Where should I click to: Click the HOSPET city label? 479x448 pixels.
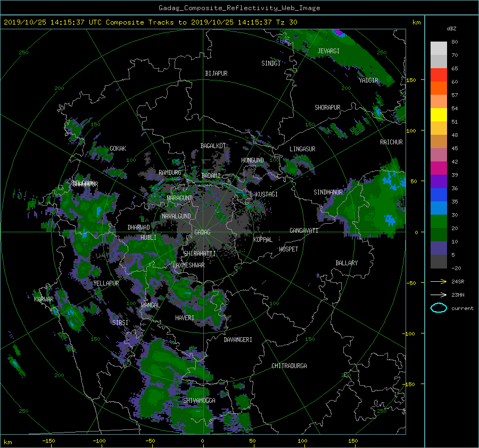pyautogui.click(x=288, y=249)
